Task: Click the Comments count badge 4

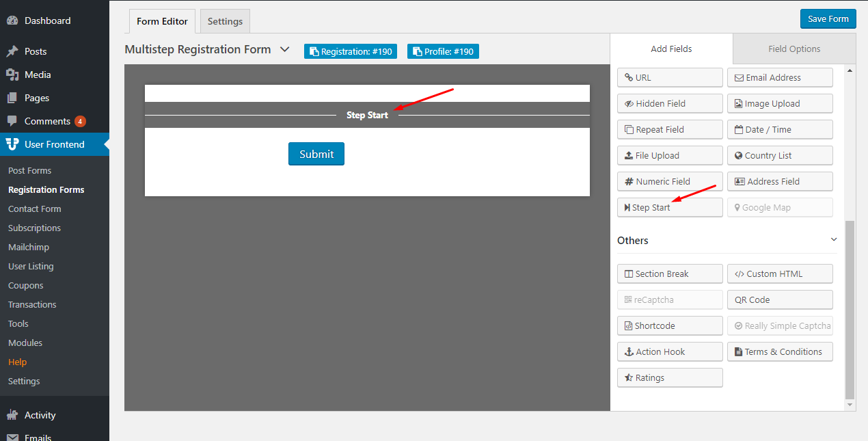Action: (80, 122)
